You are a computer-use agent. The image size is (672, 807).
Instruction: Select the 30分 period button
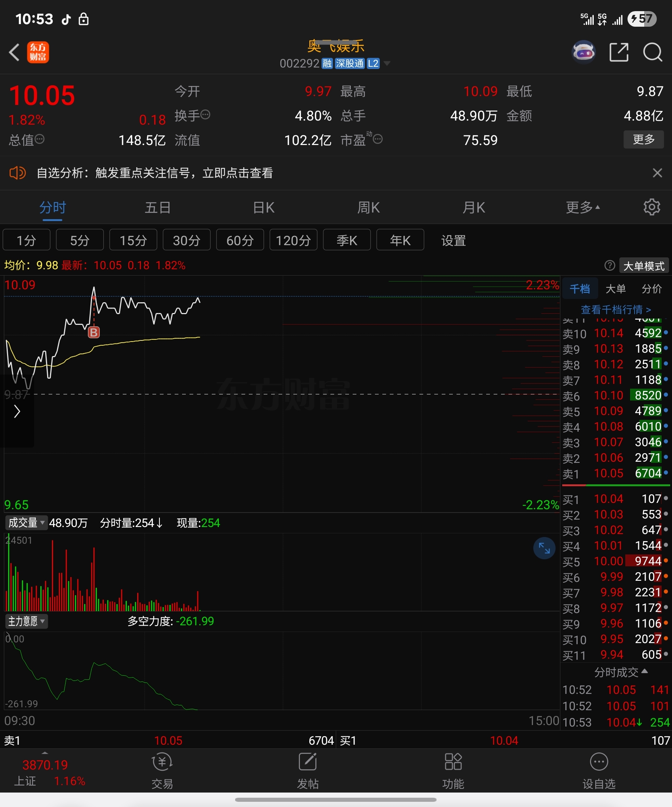pos(187,240)
